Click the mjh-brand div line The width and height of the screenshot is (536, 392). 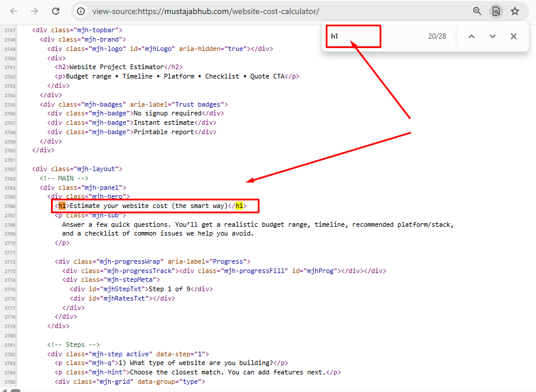[83, 39]
